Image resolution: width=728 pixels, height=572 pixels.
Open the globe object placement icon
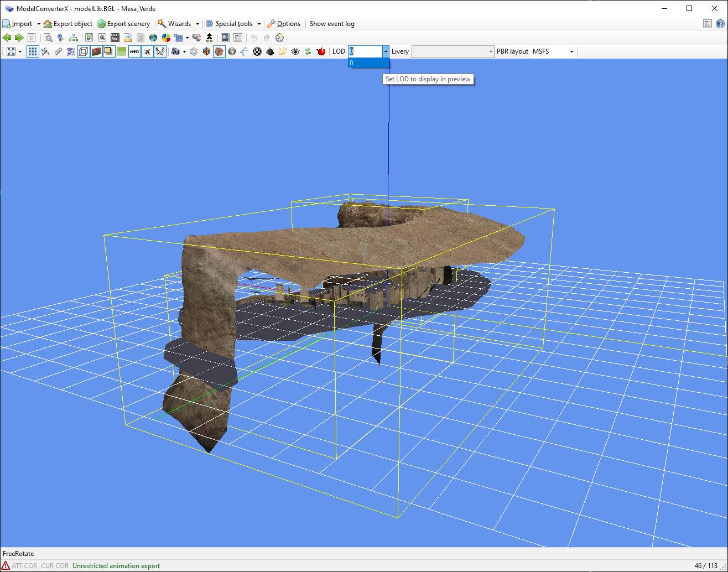point(153,38)
